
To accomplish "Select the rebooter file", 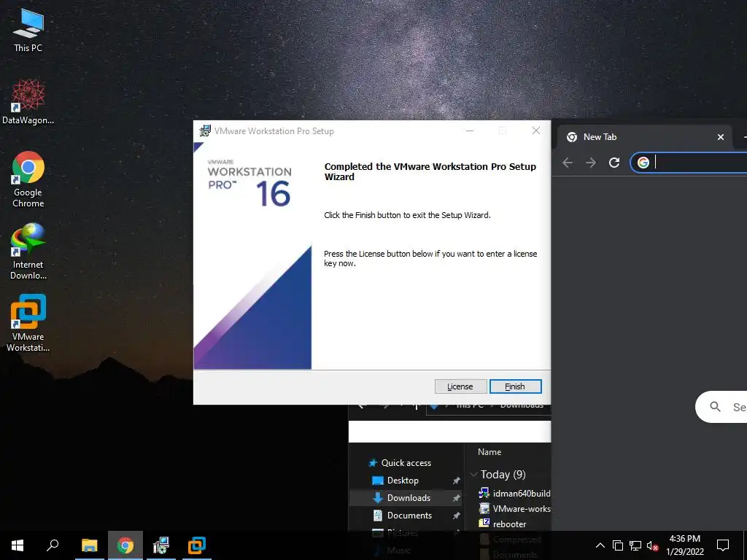I will pos(503,524).
